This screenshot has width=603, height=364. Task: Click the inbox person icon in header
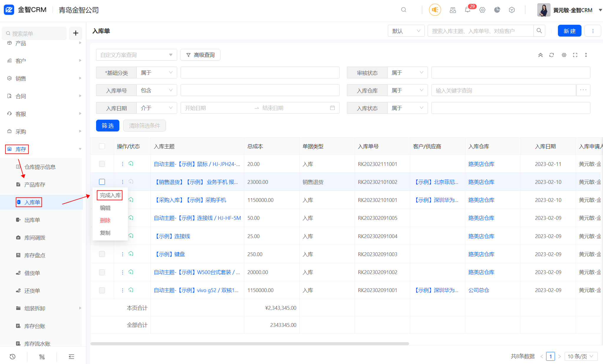(453, 10)
